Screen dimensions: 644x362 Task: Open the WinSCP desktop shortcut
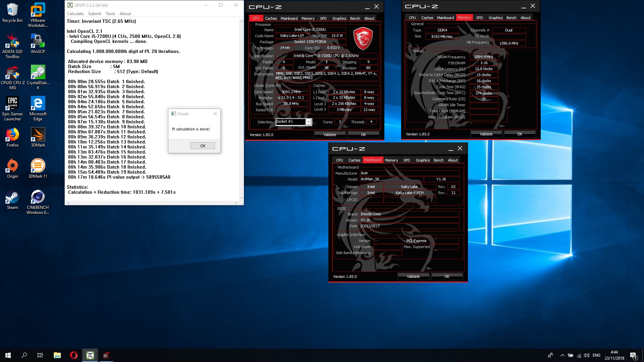click(x=38, y=44)
